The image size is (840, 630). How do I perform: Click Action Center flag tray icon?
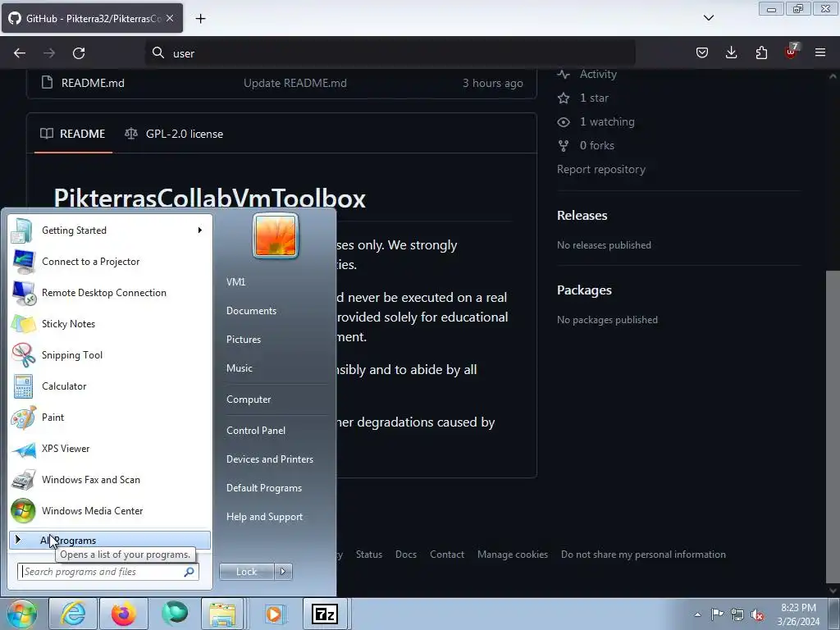tap(717, 614)
